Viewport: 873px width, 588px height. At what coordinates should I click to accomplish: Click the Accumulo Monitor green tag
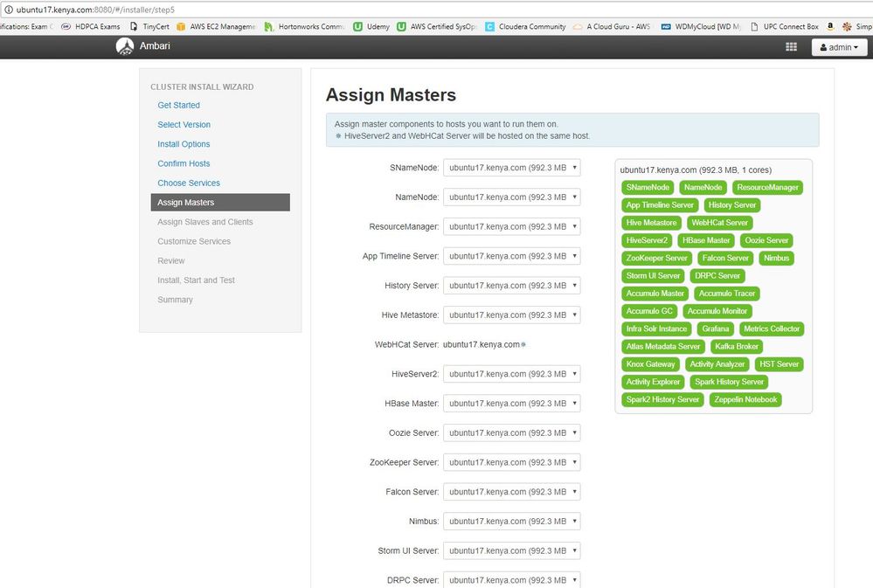pyautogui.click(x=717, y=311)
